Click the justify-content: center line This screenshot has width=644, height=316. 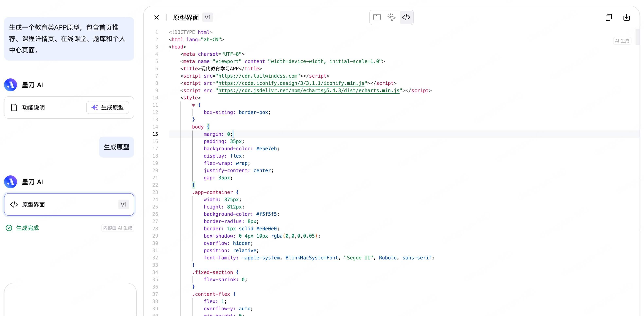coord(238,171)
